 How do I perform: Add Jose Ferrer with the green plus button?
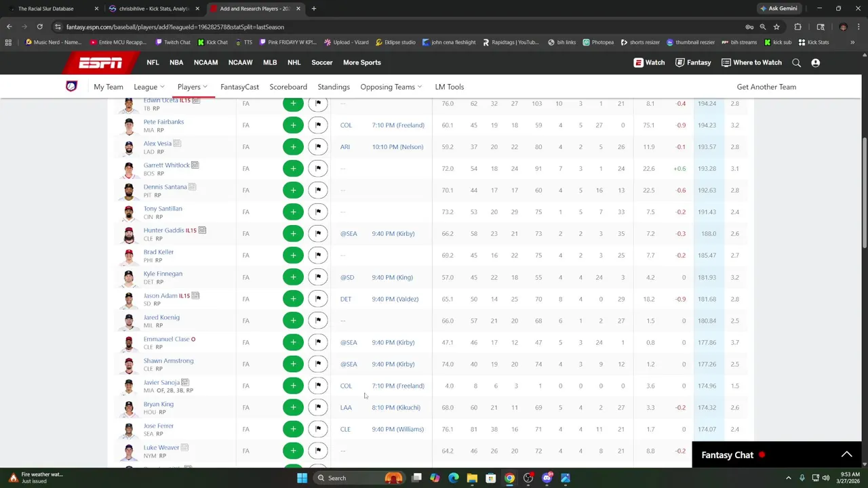[x=293, y=429]
